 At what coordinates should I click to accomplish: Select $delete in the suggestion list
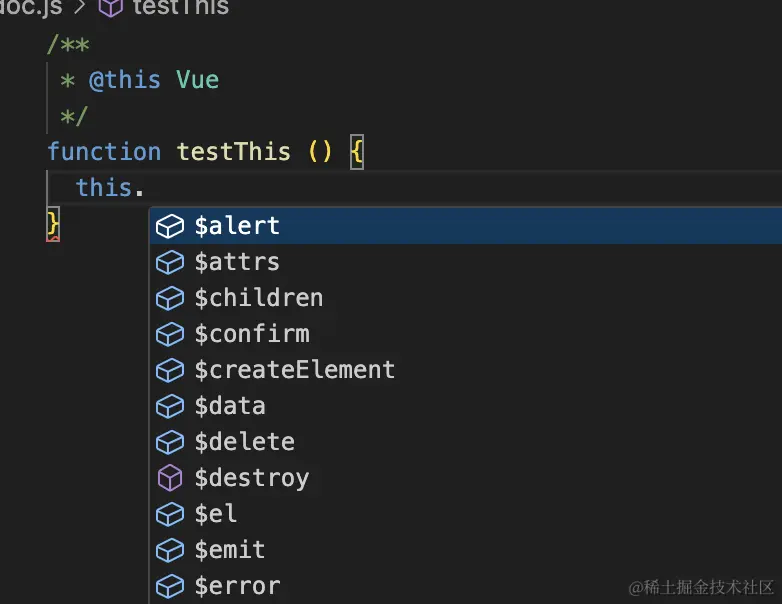click(245, 442)
